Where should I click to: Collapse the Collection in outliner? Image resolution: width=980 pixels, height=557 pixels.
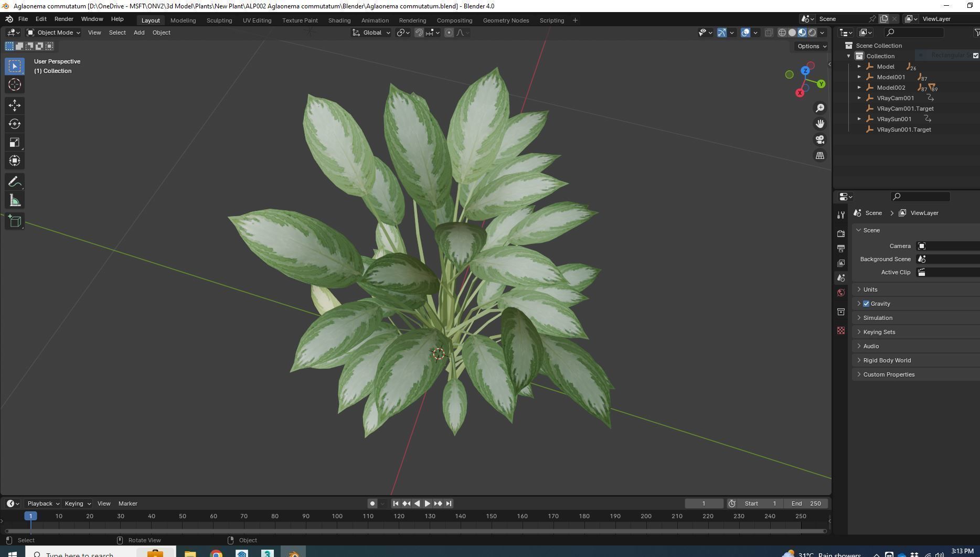(x=849, y=56)
